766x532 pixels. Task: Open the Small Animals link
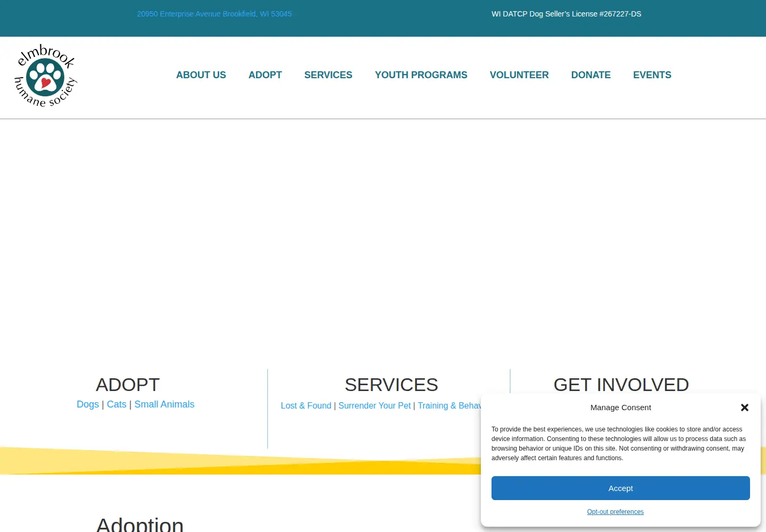(x=164, y=404)
